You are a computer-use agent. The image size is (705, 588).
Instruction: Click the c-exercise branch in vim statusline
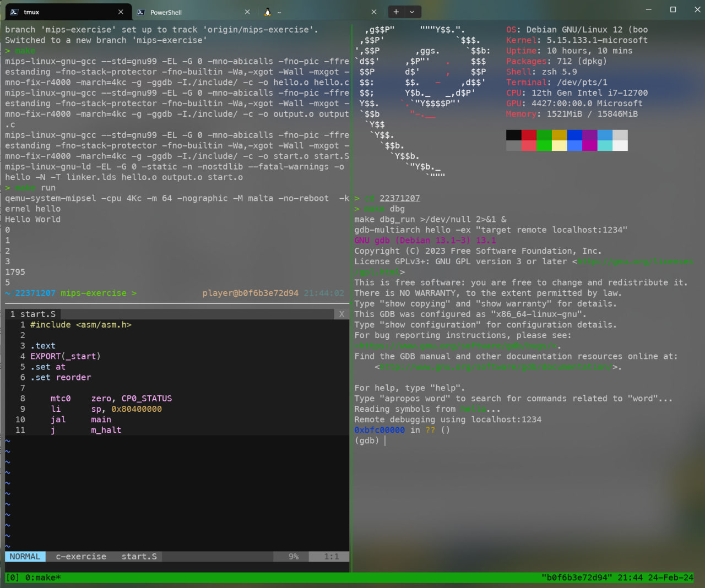[81, 557]
